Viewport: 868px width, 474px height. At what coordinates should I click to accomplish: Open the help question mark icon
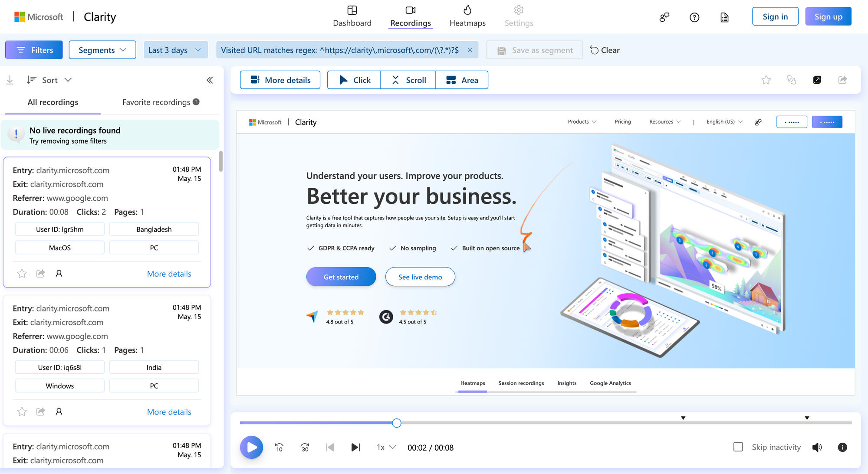click(x=694, y=17)
